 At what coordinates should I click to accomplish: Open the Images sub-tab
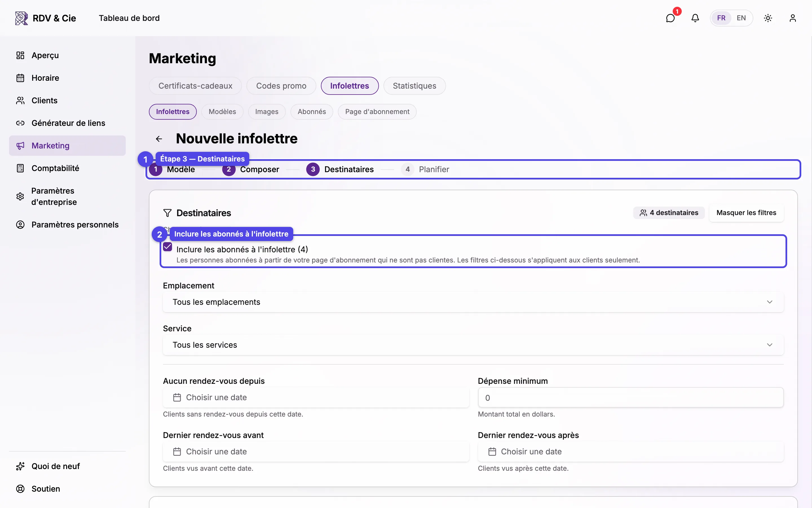click(x=267, y=111)
